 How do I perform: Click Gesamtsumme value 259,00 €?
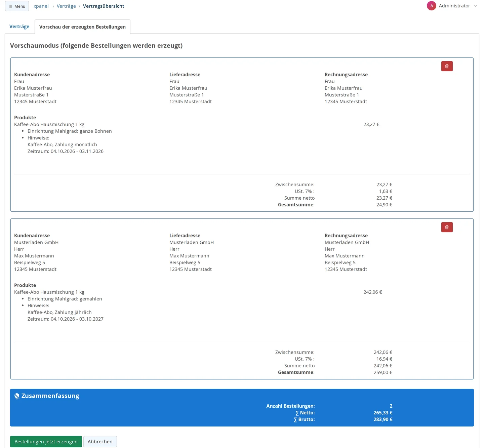click(383, 372)
